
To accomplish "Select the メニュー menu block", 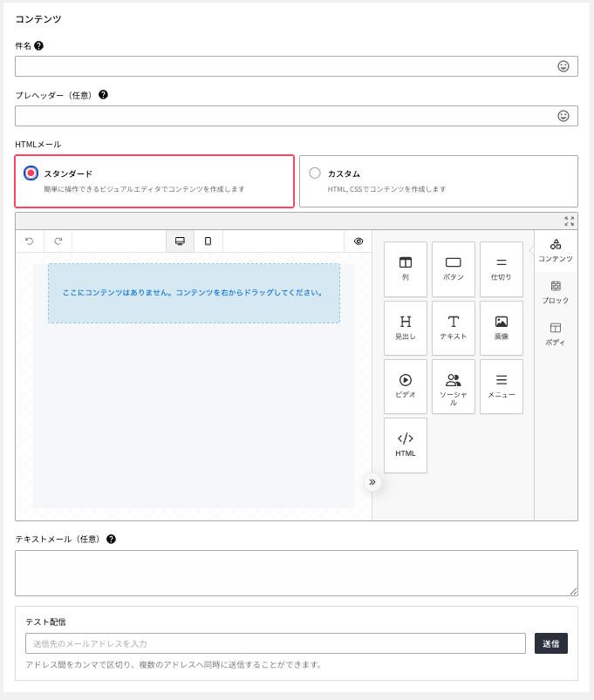I will 502,386.
